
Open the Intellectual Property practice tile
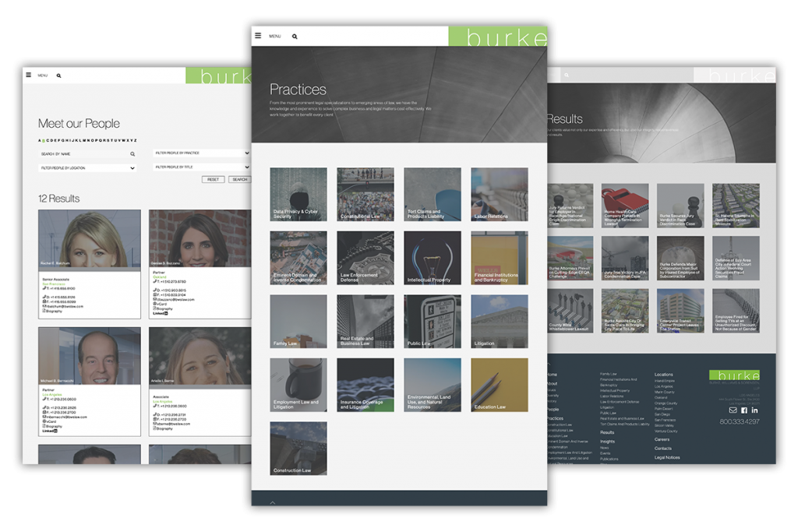(x=432, y=257)
